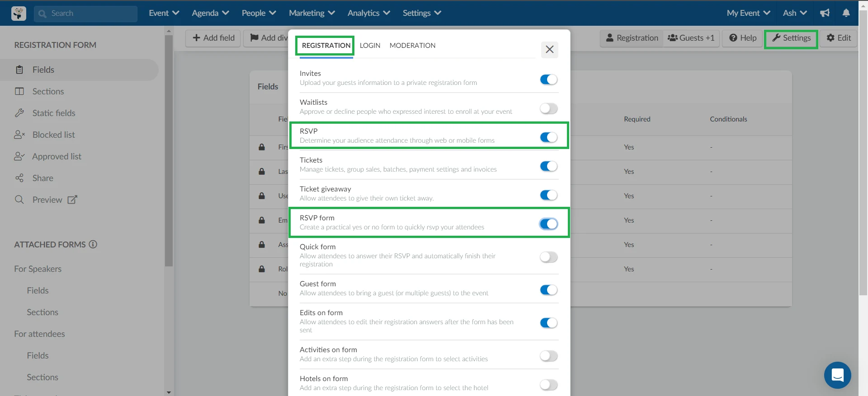Open the notifications bell
The width and height of the screenshot is (868, 396).
coord(846,13)
